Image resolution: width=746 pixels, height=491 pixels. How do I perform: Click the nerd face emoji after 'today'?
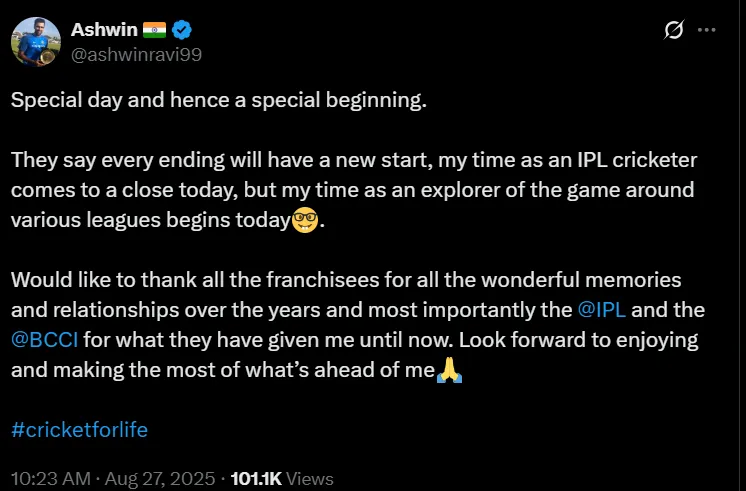304,219
